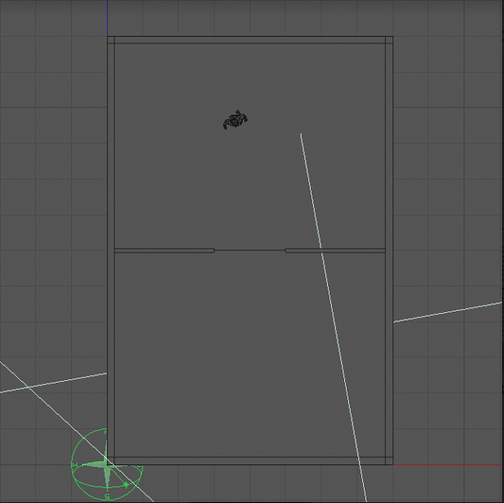Click the compass North label at top
Screen dimensions: 504x503
click(x=106, y=432)
